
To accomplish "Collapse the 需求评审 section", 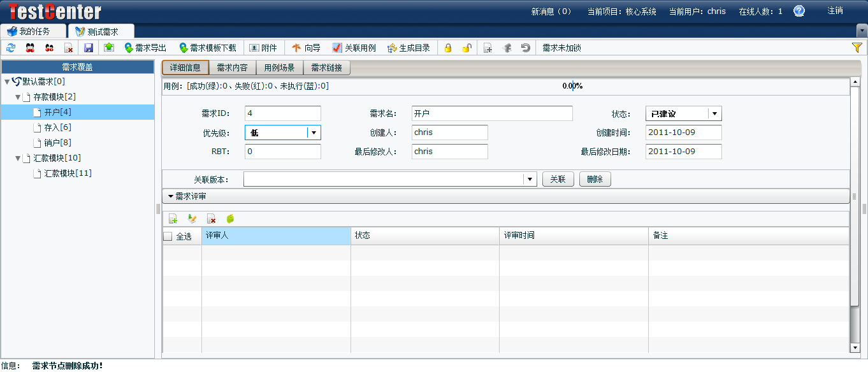I will [x=170, y=196].
